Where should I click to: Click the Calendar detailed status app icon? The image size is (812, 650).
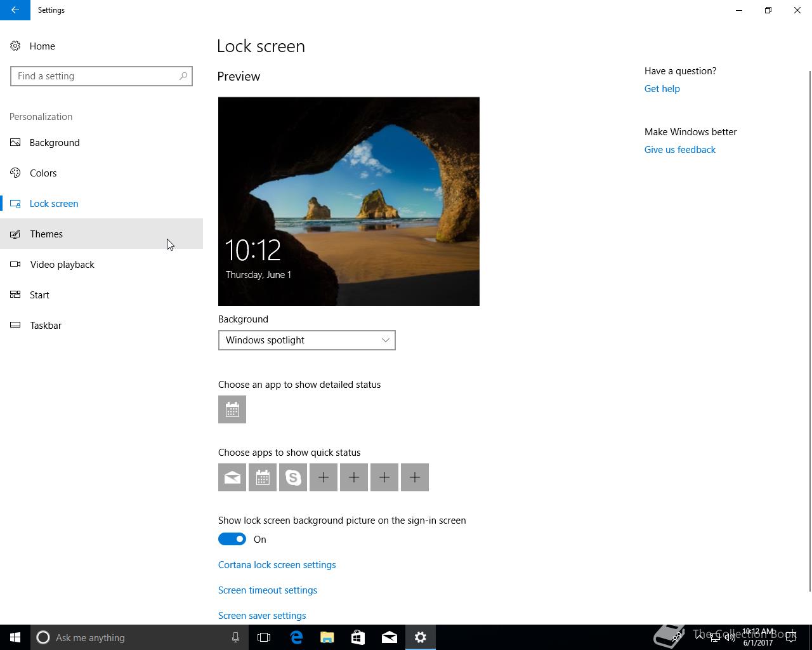pyautogui.click(x=232, y=409)
